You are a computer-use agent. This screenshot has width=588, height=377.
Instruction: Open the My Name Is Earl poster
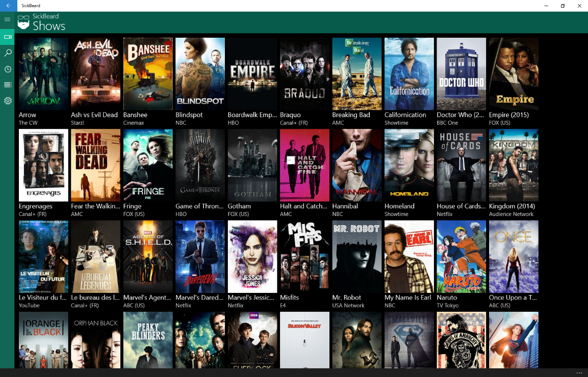point(409,257)
